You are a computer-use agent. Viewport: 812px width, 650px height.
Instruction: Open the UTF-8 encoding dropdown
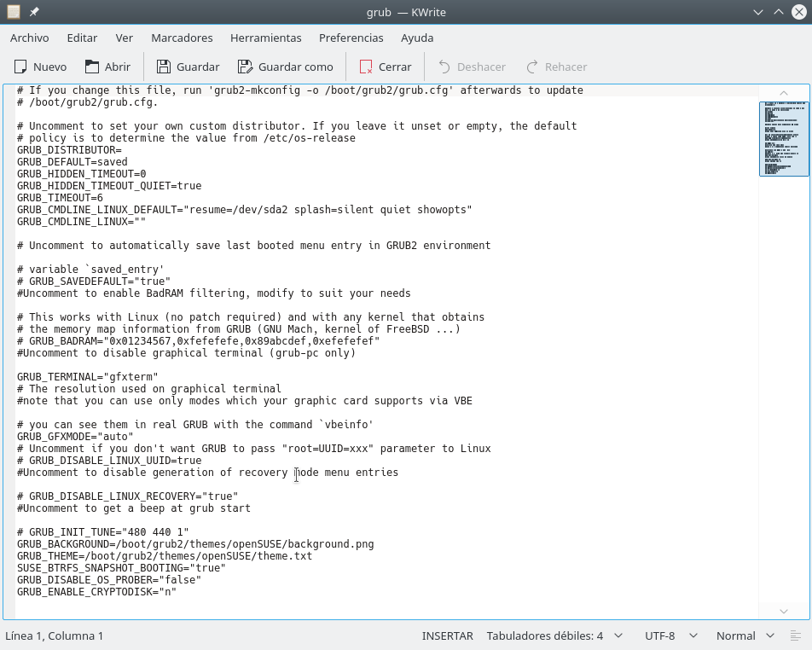(670, 635)
